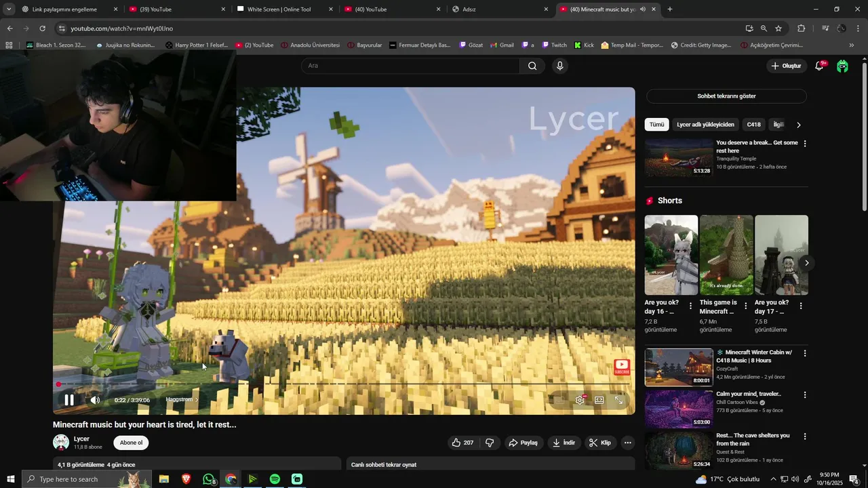Open the Oluştur create menu
This screenshot has width=868, height=488.
tap(786, 66)
